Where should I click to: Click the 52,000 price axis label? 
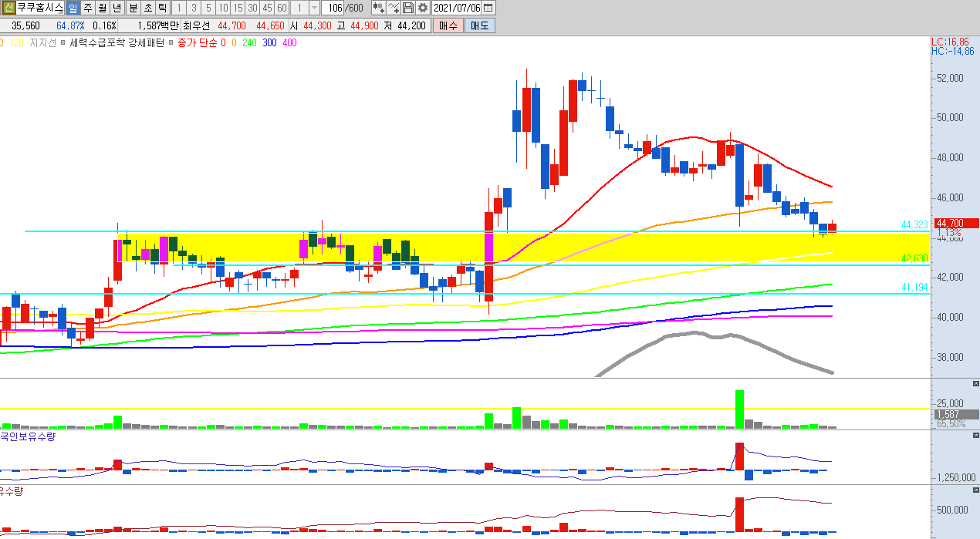tap(950, 78)
